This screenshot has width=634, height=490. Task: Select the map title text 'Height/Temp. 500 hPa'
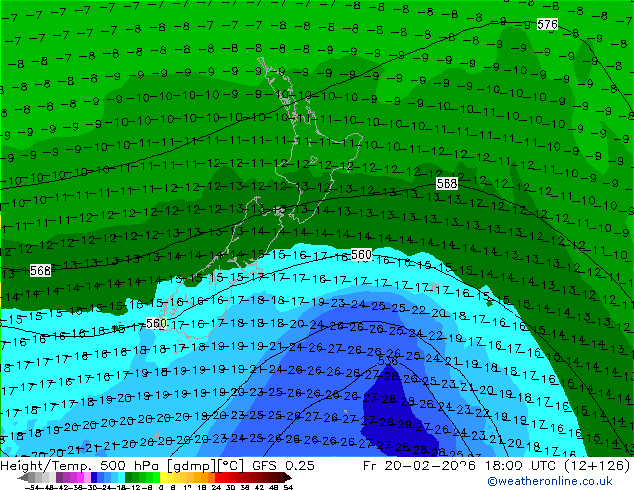(x=81, y=466)
